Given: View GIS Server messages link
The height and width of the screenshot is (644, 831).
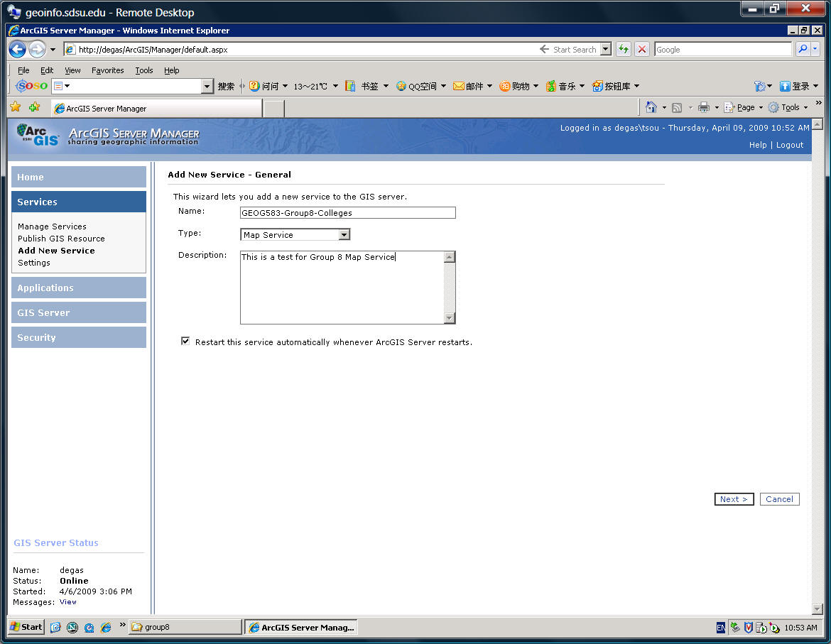Looking at the screenshot, I should pos(68,601).
